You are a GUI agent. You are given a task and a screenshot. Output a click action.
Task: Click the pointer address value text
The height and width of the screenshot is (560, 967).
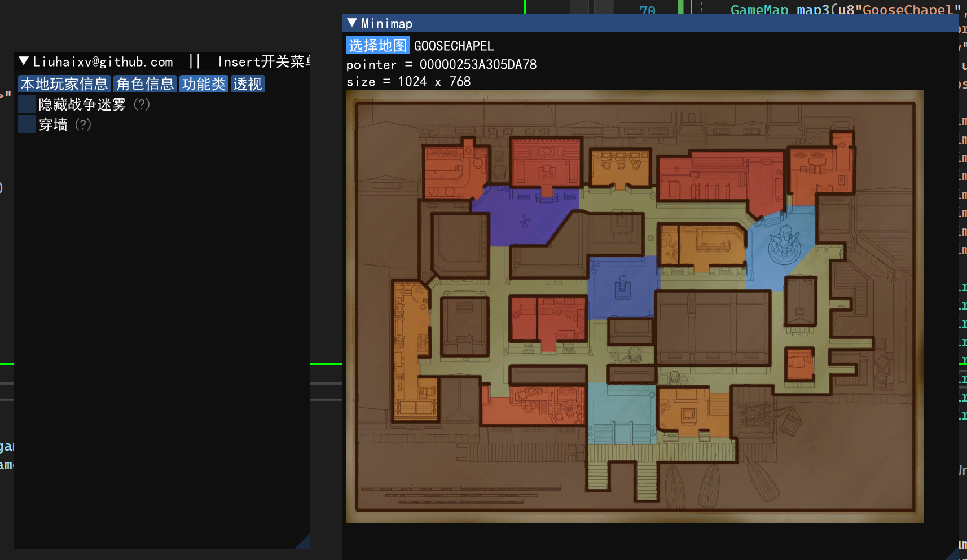point(477,64)
